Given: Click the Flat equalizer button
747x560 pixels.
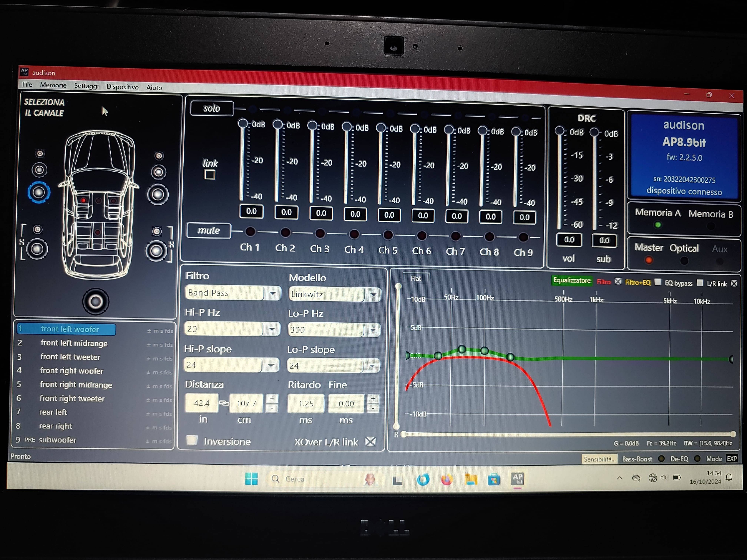Looking at the screenshot, I should tap(416, 278).
